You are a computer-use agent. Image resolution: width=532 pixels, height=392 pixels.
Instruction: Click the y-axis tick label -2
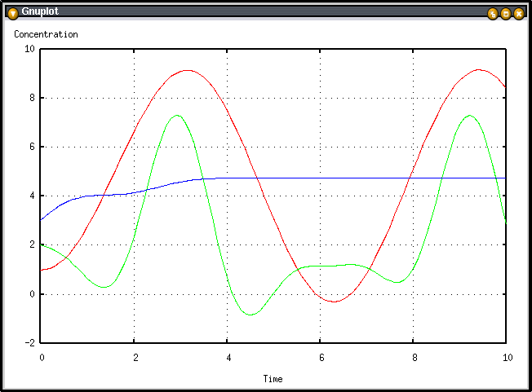coord(29,343)
